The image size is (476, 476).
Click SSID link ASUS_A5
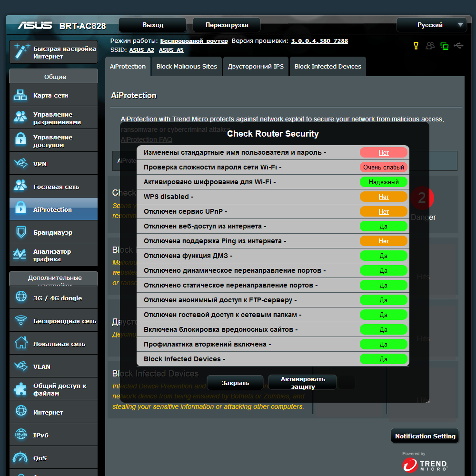[171, 50]
